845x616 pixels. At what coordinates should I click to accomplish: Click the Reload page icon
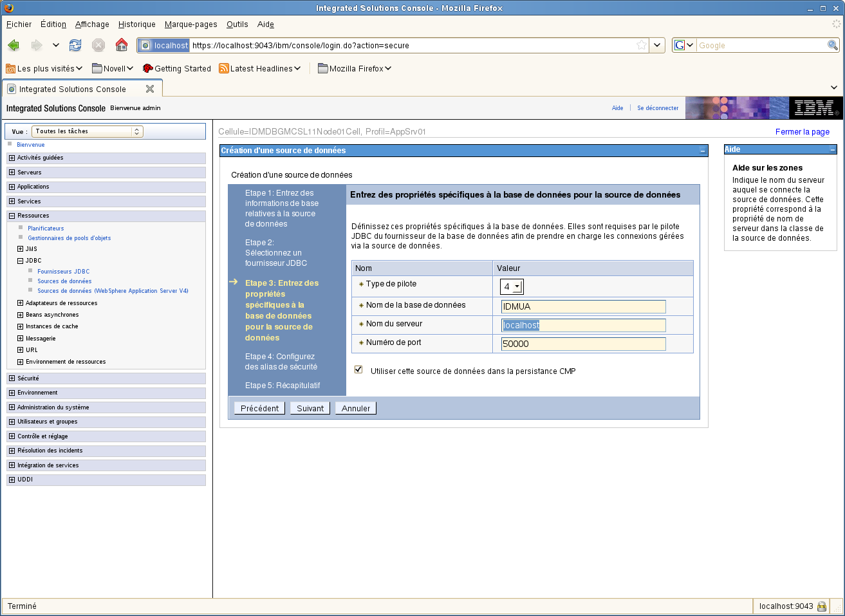[x=75, y=45]
